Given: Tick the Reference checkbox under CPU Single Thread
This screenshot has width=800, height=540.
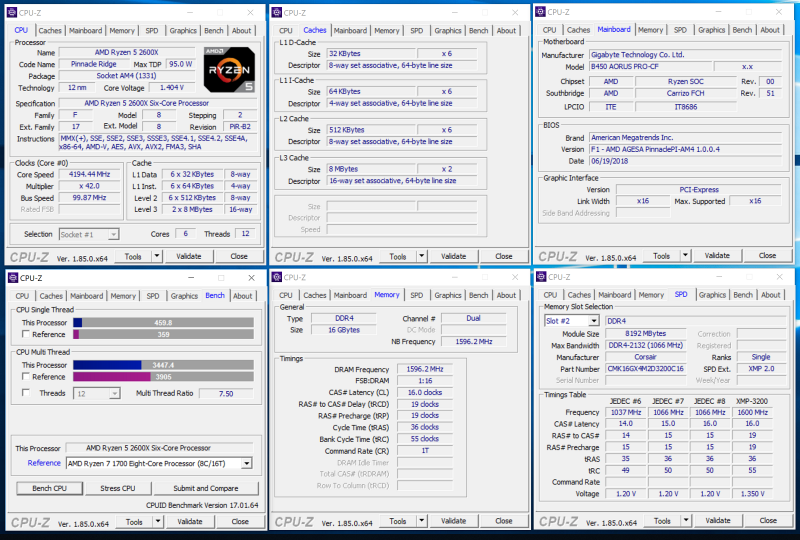Looking at the screenshot, I should (26, 334).
